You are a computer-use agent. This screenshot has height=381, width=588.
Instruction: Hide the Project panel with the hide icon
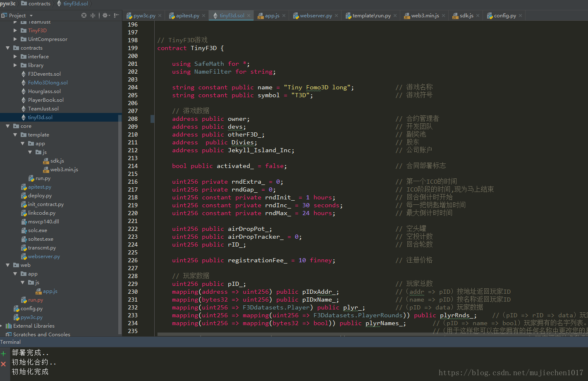117,15
